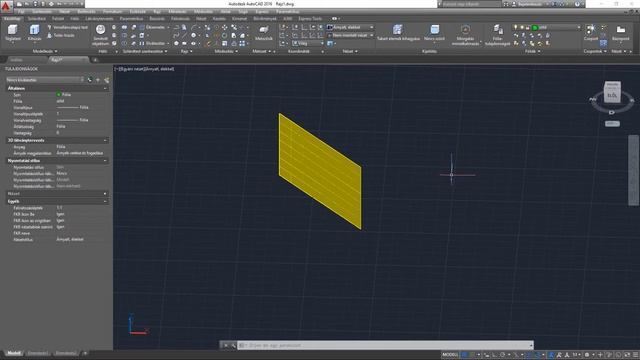Viewport: 640px width, 360px height.
Task: Toggle the MODELL space button in status bar
Action: tap(450, 355)
